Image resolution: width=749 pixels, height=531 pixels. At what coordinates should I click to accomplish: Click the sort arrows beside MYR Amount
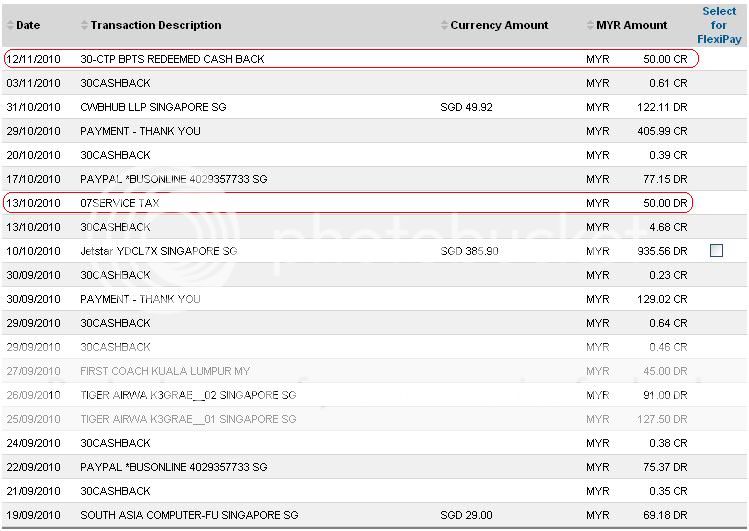590,25
